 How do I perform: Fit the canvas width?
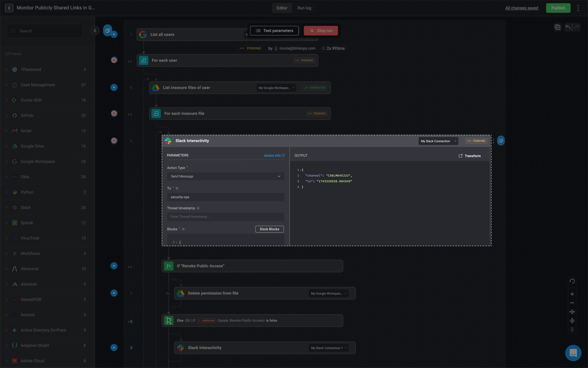[x=572, y=312]
